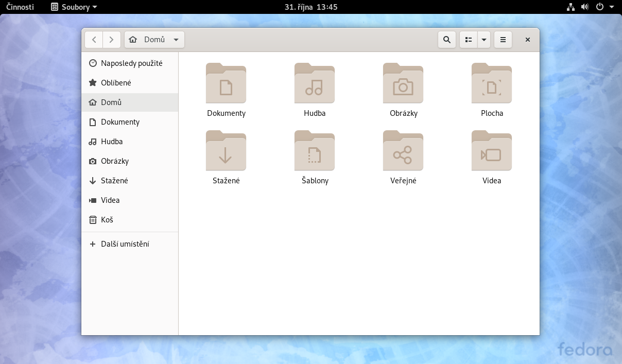The height and width of the screenshot is (364, 622).
Task: Open the Šablony folder
Action: 314,150
